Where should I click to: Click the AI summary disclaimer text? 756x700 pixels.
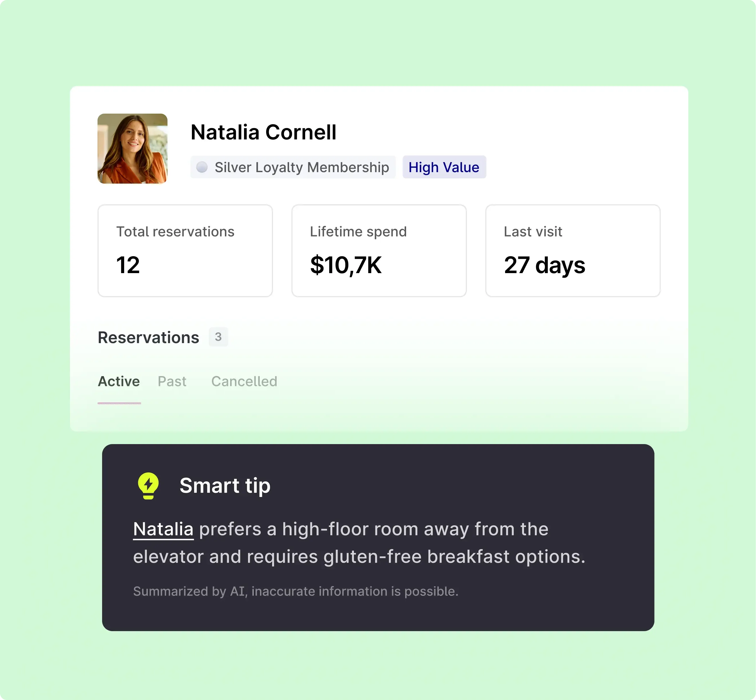pyautogui.click(x=296, y=591)
